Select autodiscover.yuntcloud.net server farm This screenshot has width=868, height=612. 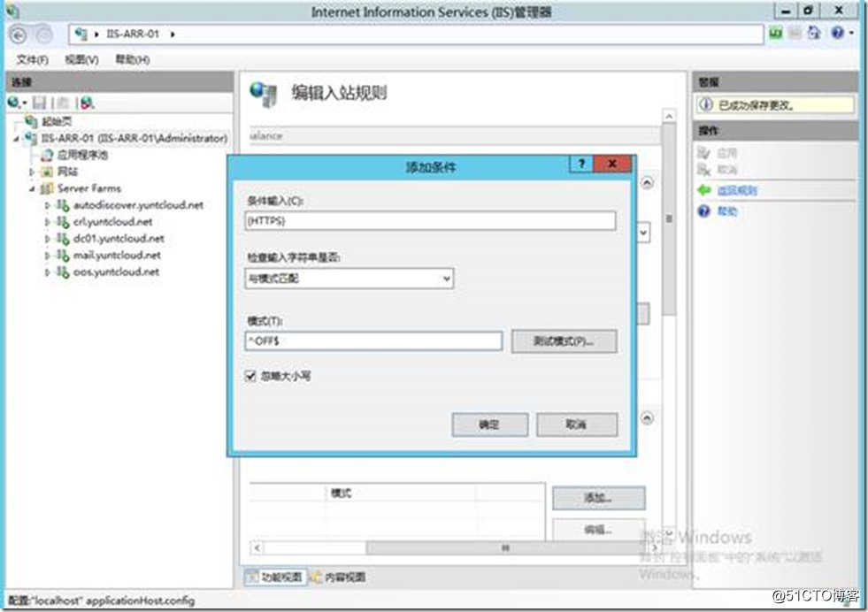tap(138, 205)
